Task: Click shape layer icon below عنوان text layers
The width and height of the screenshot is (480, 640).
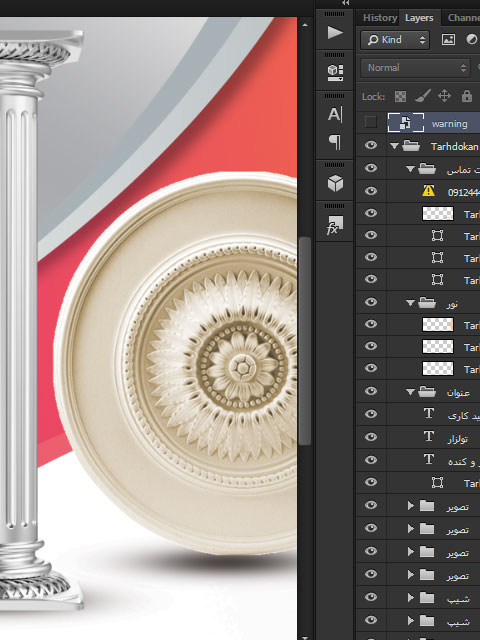Action: [438, 482]
